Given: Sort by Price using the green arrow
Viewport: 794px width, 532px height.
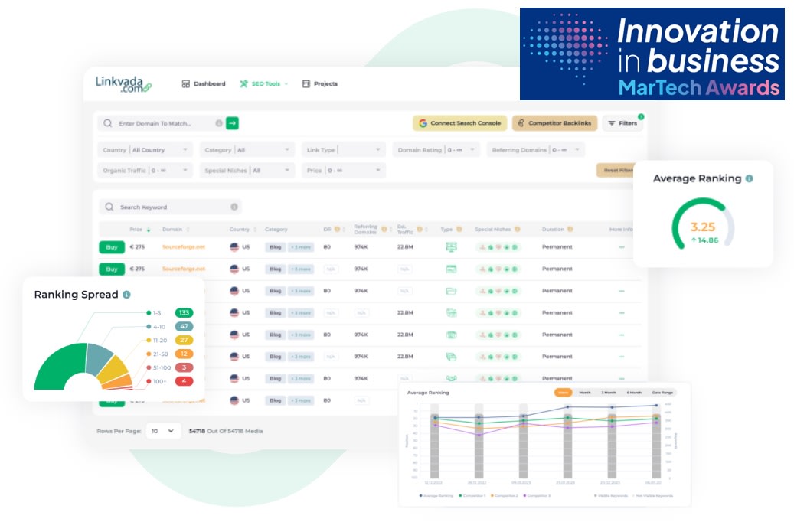Looking at the screenshot, I should point(149,230).
